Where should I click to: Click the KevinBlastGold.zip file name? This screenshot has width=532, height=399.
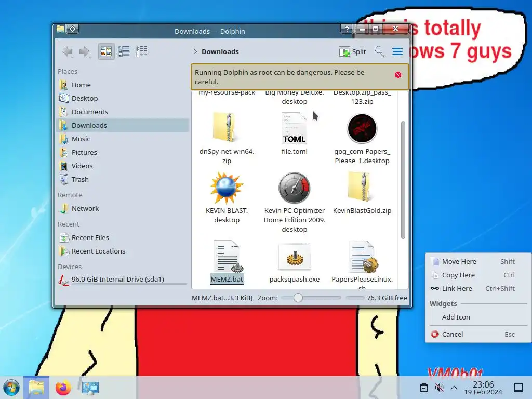(362, 211)
